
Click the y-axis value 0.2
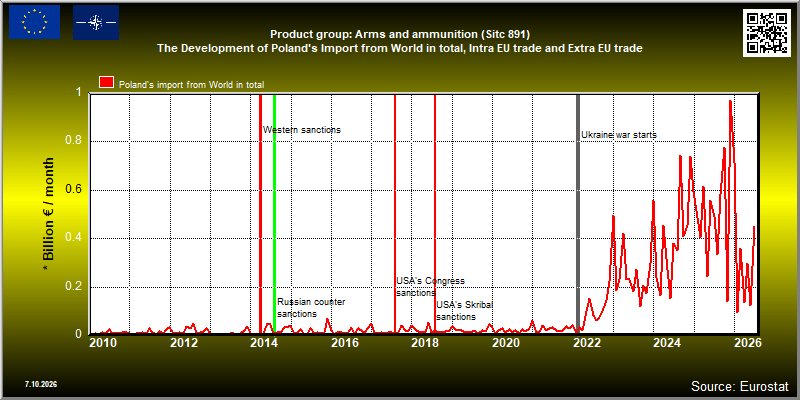74,287
